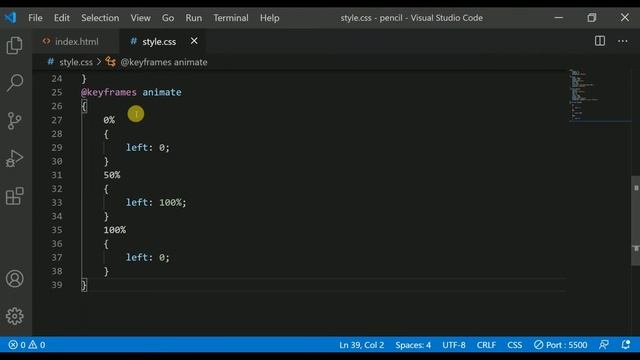The width and height of the screenshot is (640, 360).
Task: Restore down the VS Code window
Action: click(591, 18)
